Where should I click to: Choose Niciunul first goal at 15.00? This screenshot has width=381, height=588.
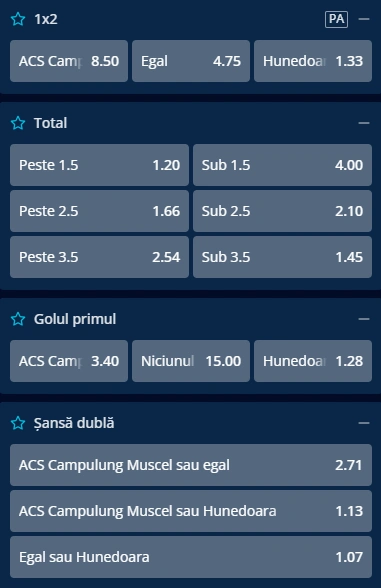(x=191, y=361)
